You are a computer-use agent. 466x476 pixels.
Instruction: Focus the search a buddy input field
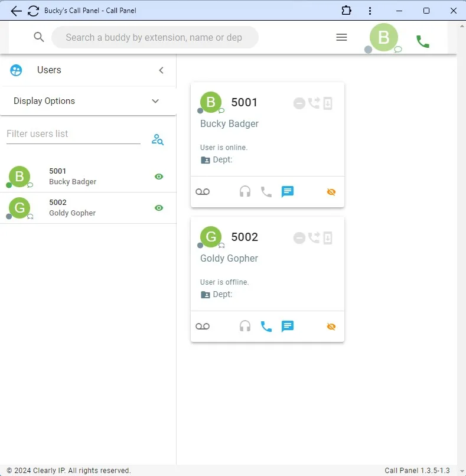[x=155, y=37]
